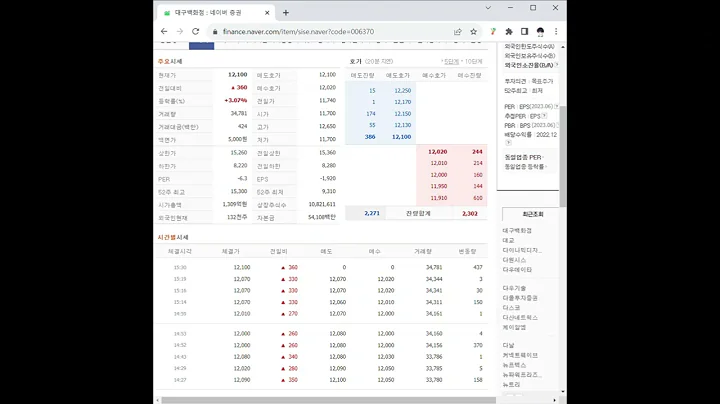
Task: Click the 2,302 bid total quantity
Action: coord(470,213)
